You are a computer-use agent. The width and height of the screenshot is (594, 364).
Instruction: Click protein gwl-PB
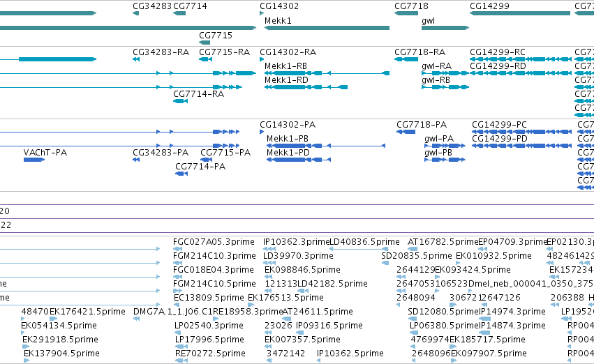(438, 153)
